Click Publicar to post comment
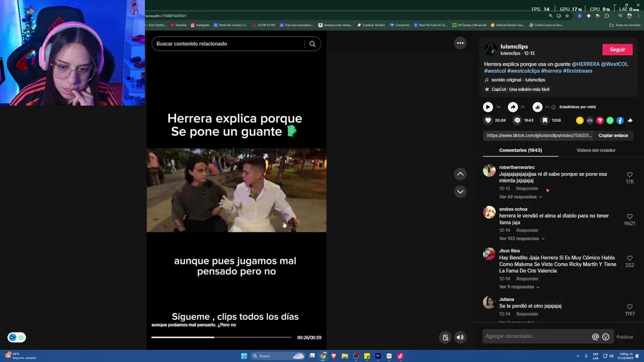Viewport: 644px width, 362px height. coord(624,337)
